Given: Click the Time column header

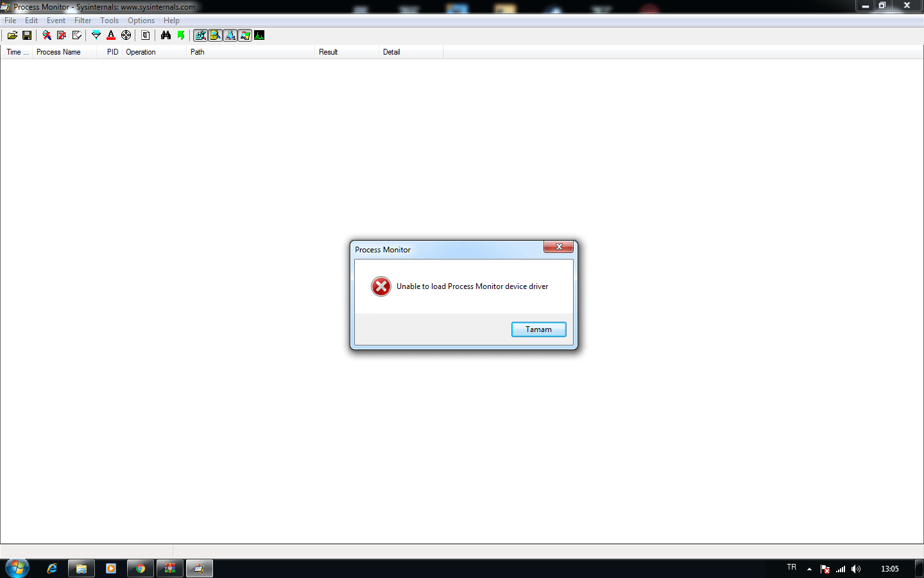Looking at the screenshot, I should (17, 52).
